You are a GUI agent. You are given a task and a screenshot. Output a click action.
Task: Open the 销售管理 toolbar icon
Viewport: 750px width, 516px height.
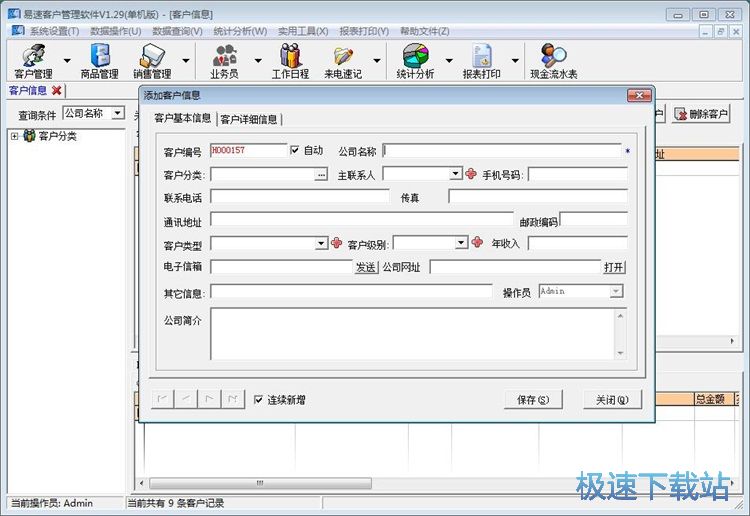click(x=152, y=61)
